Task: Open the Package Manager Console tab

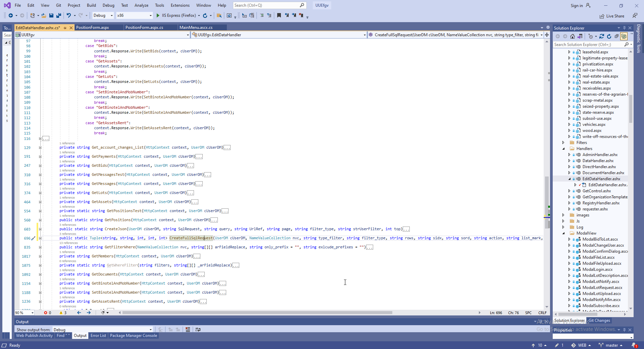Action: 134,336
